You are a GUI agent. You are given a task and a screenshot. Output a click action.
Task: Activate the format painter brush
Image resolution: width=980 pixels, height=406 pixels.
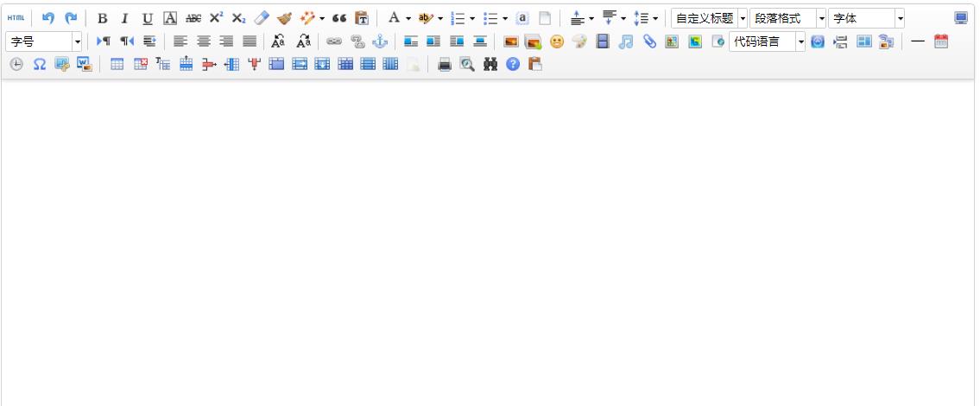click(x=284, y=18)
